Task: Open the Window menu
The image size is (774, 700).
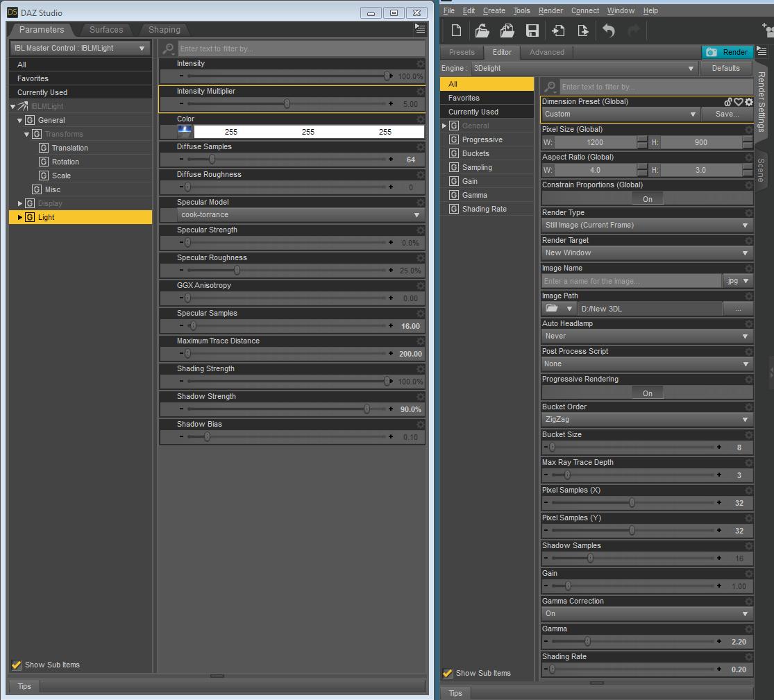Action: point(621,10)
